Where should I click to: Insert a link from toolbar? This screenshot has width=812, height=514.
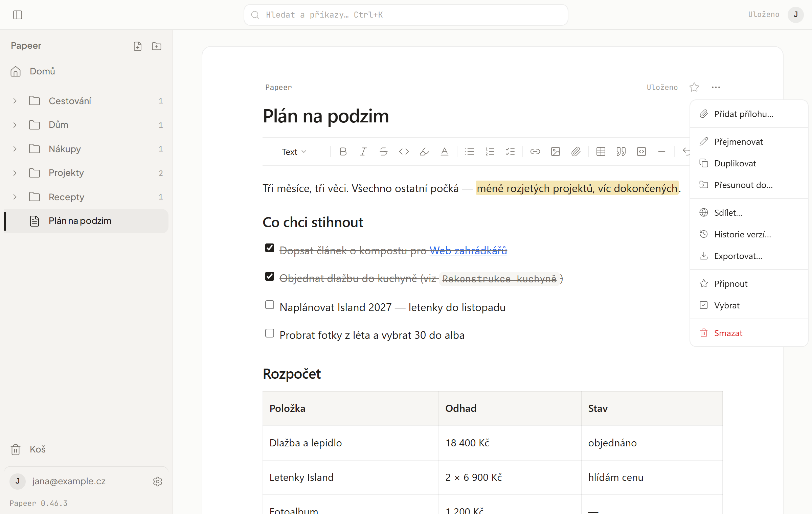(x=535, y=151)
